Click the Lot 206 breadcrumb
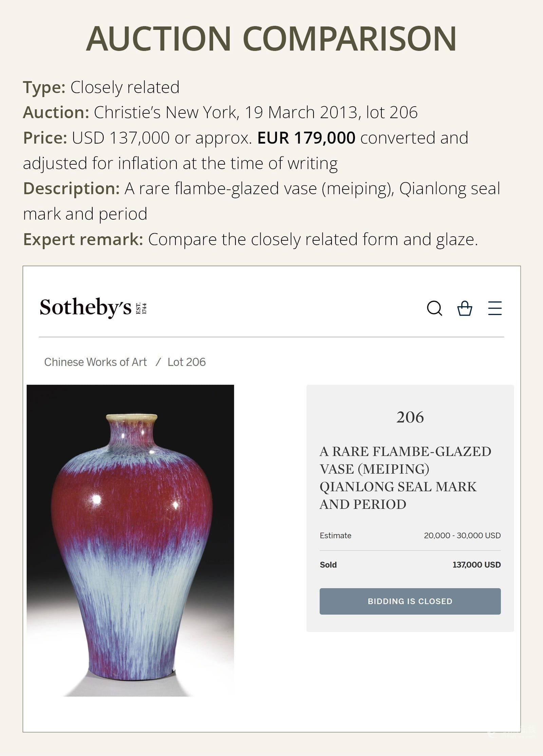The height and width of the screenshot is (756, 543). [186, 362]
